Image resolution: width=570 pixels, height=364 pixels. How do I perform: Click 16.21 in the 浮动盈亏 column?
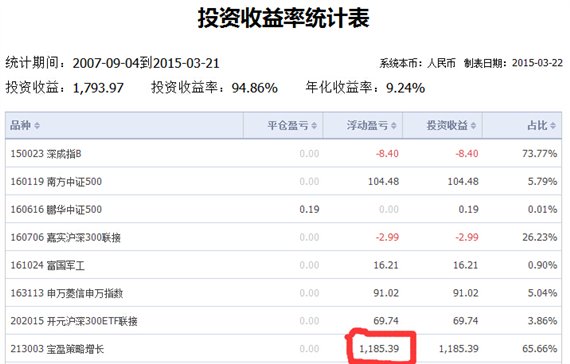pyautogui.click(x=386, y=265)
